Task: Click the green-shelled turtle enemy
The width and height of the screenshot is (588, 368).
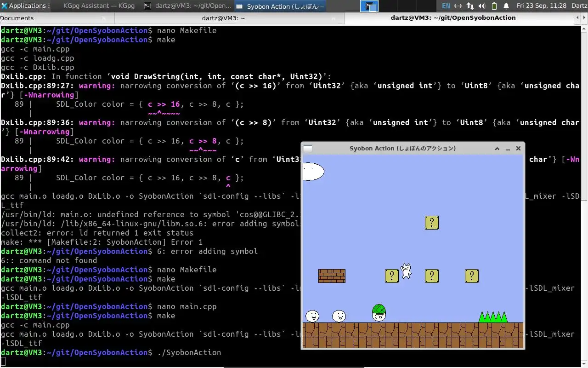Action: point(379,313)
